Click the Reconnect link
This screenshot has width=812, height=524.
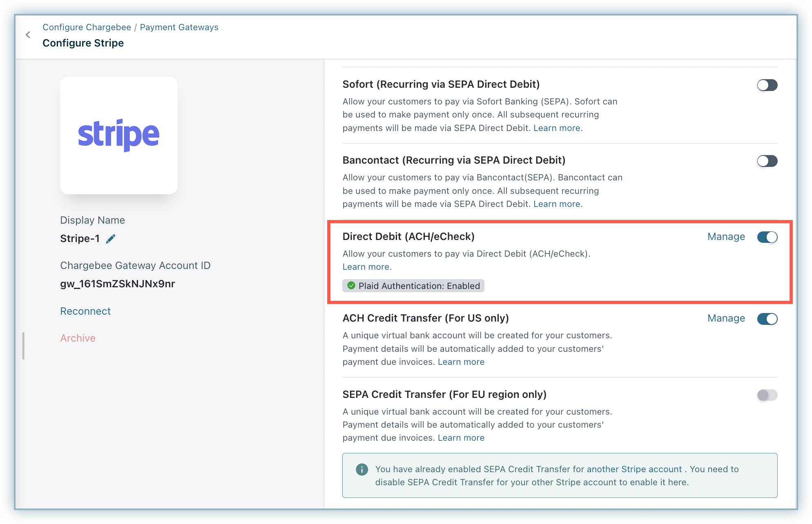point(85,311)
